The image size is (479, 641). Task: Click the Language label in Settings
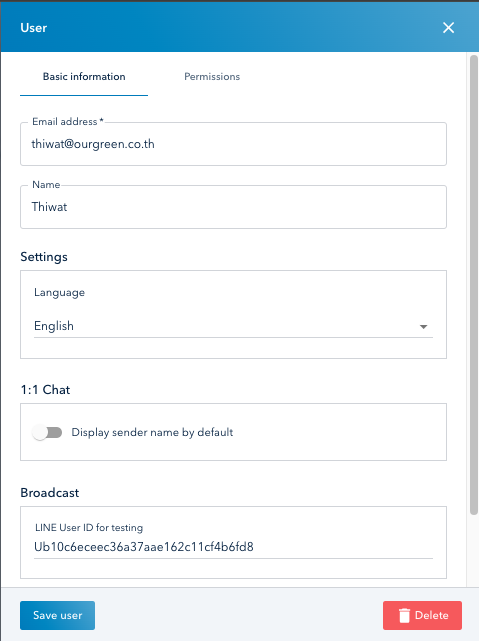[x=59, y=293]
